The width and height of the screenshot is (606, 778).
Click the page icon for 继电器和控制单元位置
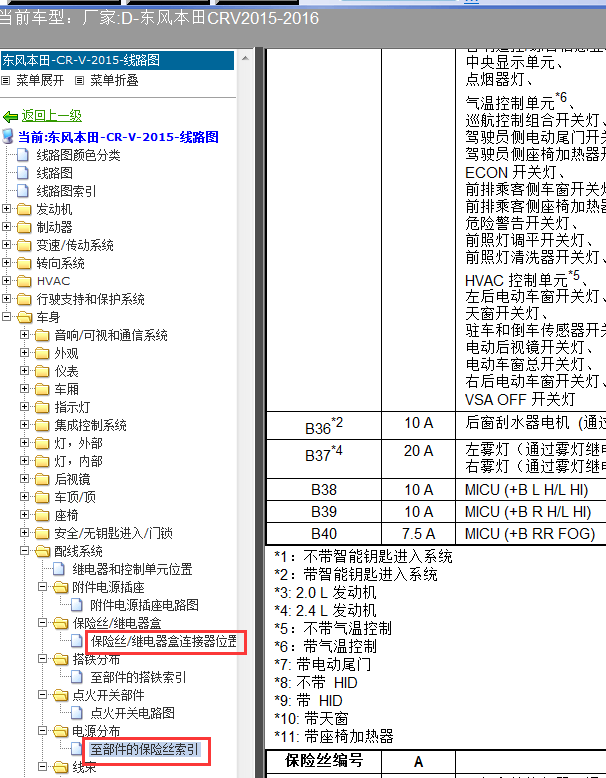59,569
